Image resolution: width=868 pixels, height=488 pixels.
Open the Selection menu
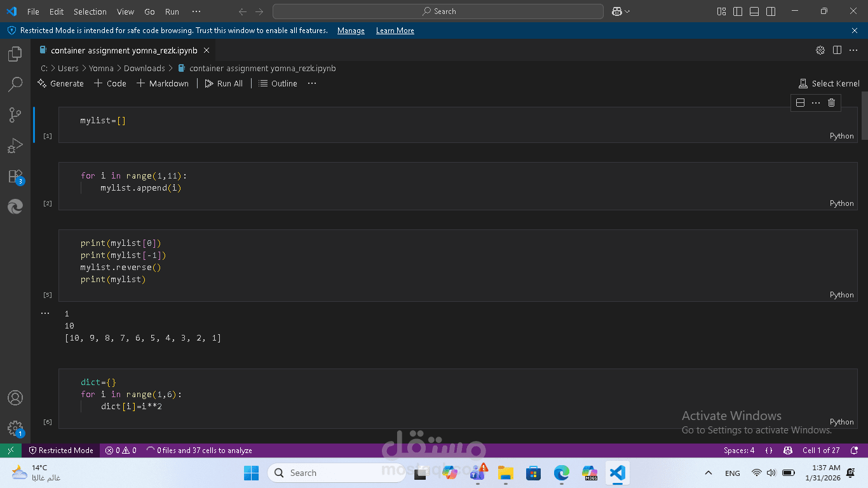pyautogui.click(x=90, y=11)
